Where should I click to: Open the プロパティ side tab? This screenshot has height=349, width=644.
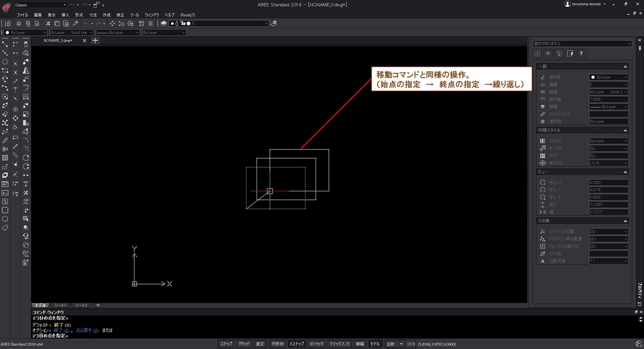click(x=640, y=290)
